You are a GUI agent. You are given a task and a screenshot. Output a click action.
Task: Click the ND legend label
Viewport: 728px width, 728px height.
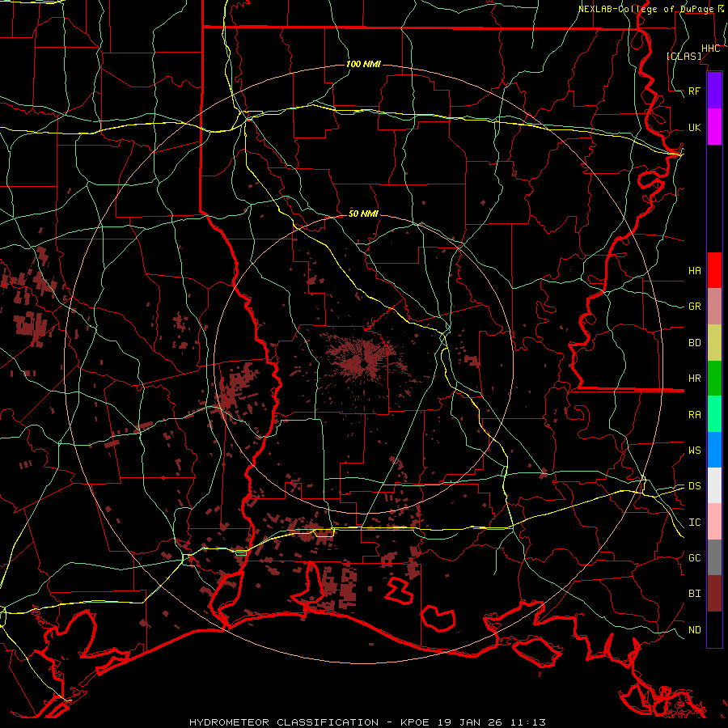tap(694, 630)
